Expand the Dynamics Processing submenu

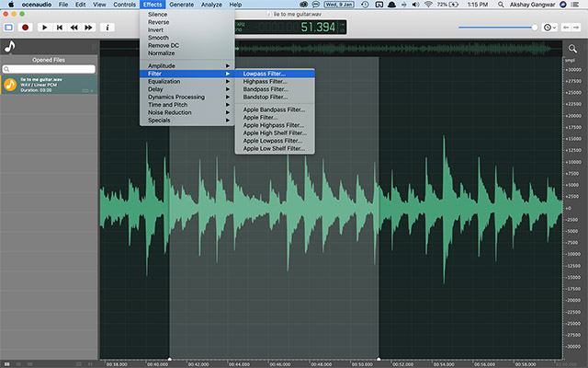click(x=187, y=97)
